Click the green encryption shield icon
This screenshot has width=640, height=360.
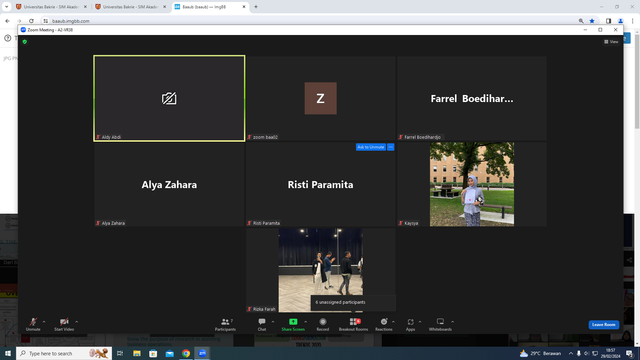(x=25, y=42)
